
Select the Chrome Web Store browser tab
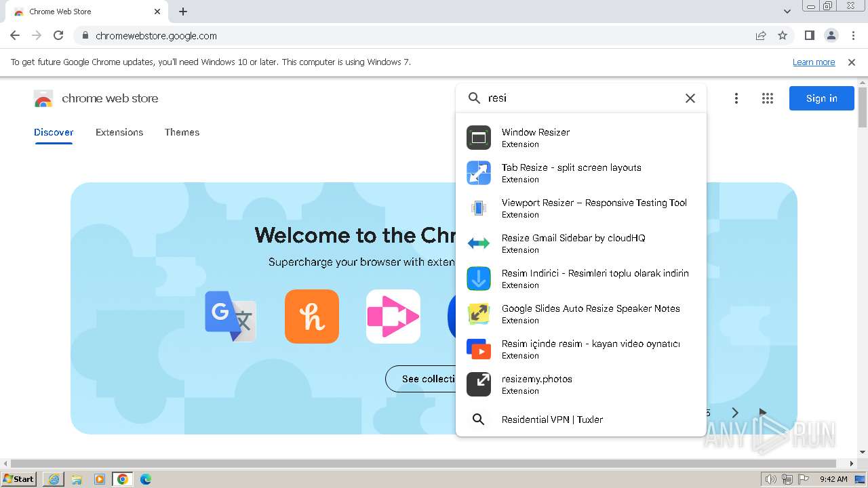pos(87,12)
